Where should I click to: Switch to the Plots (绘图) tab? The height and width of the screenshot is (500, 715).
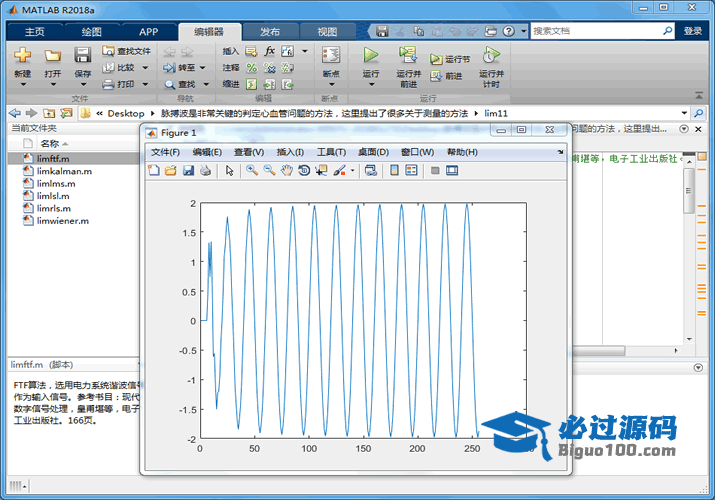(x=91, y=31)
